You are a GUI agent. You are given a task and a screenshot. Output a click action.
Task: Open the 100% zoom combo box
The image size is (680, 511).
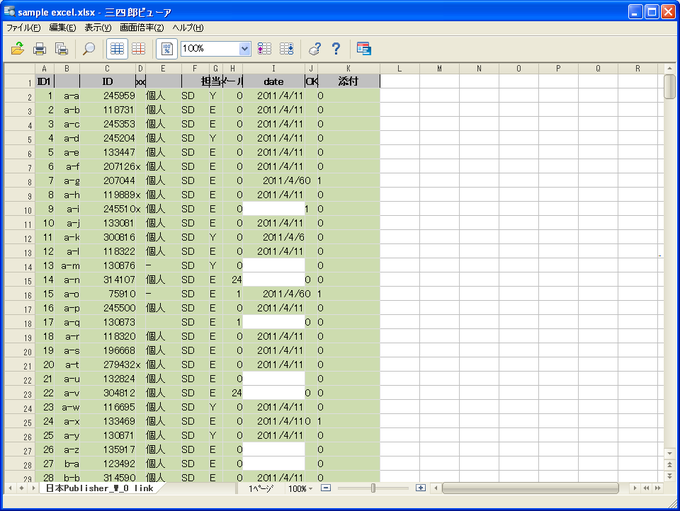coord(216,49)
